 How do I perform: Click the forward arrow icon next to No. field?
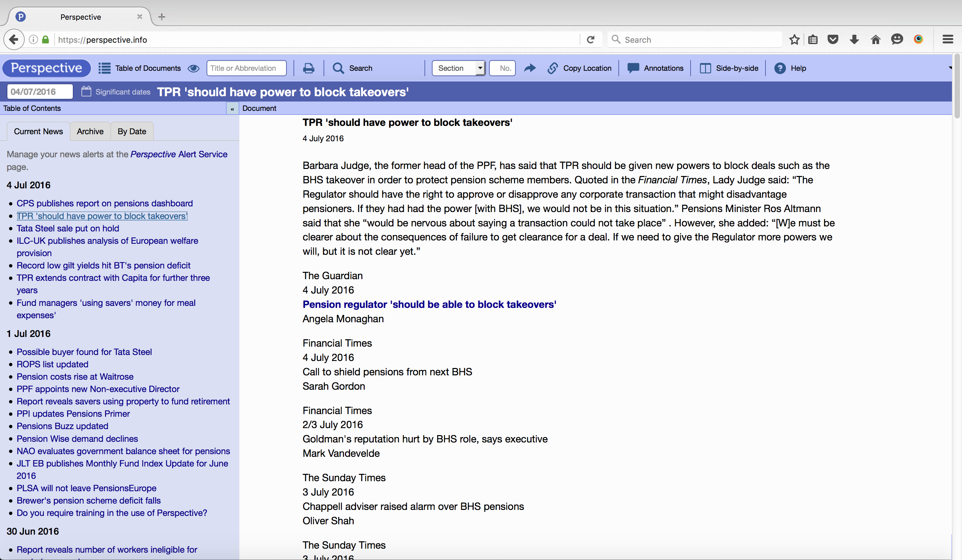[530, 68]
